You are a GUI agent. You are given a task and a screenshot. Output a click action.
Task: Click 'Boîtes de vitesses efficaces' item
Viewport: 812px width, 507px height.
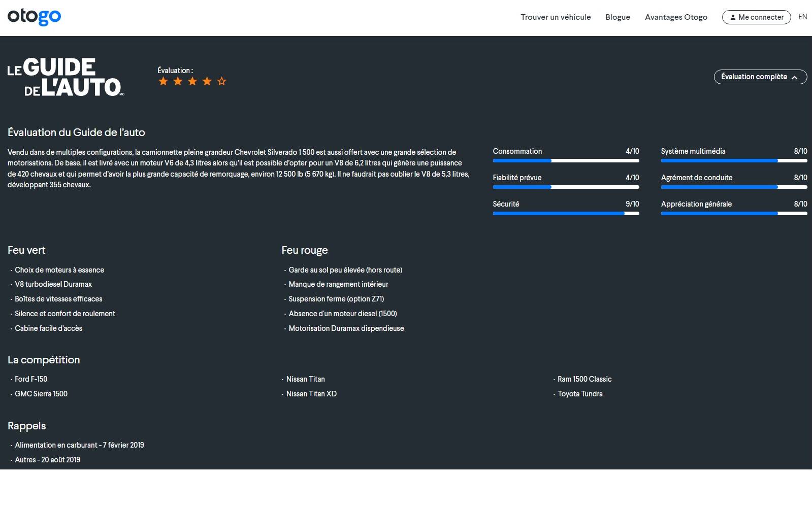pos(58,299)
